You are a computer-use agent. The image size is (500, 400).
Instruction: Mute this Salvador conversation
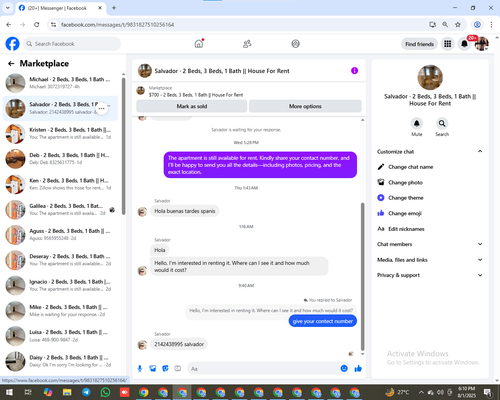pos(417,123)
